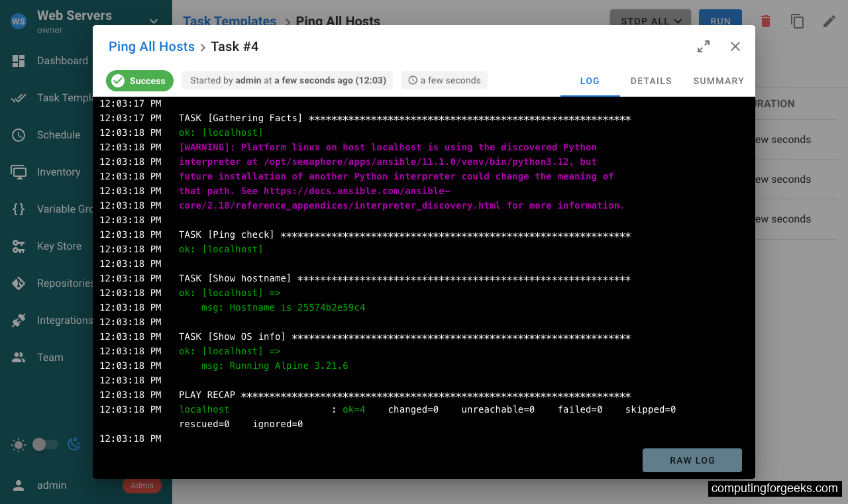Image resolution: width=848 pixels, height=504 pixels.
Task: Expand the Web Servers project selector
Action: pyautogui.click(x=153, y=21)
